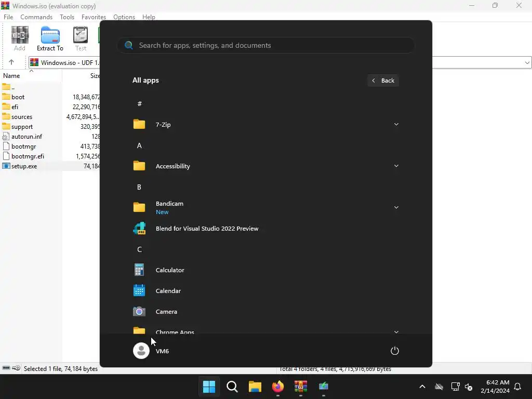
Task: Click the Start menu search field
Action: tap(265, 45)
